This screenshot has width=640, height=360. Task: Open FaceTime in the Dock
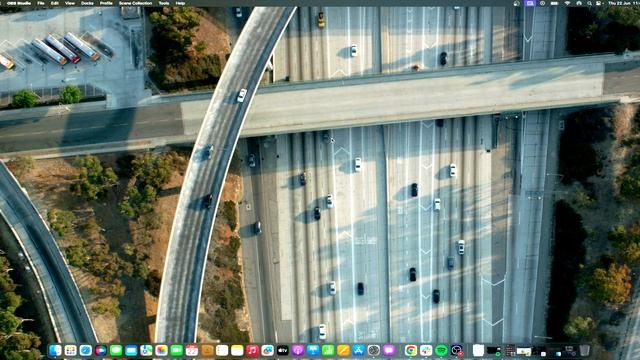176,350
